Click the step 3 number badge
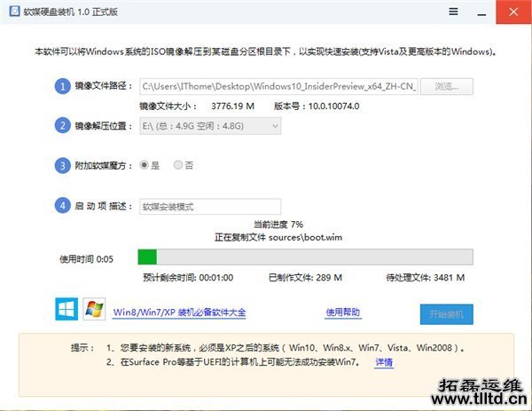Screen dimensions: 532x411 click(x=62, y=165)
